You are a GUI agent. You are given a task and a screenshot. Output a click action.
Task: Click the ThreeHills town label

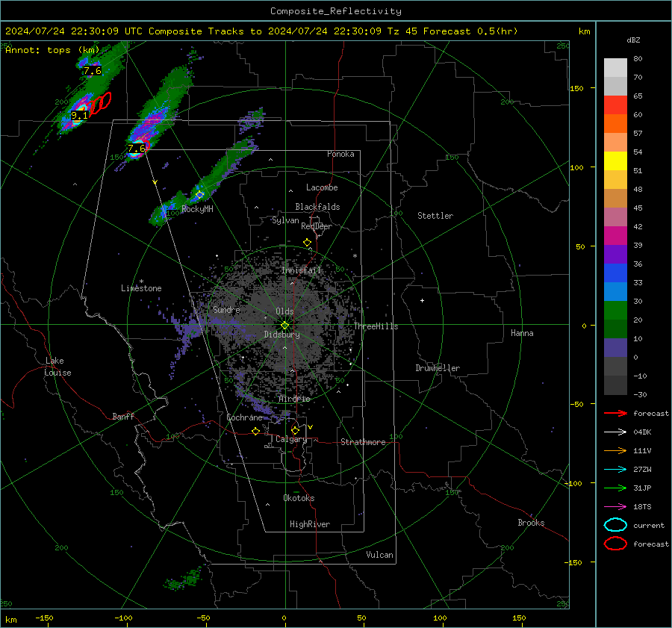click(376, 326)
